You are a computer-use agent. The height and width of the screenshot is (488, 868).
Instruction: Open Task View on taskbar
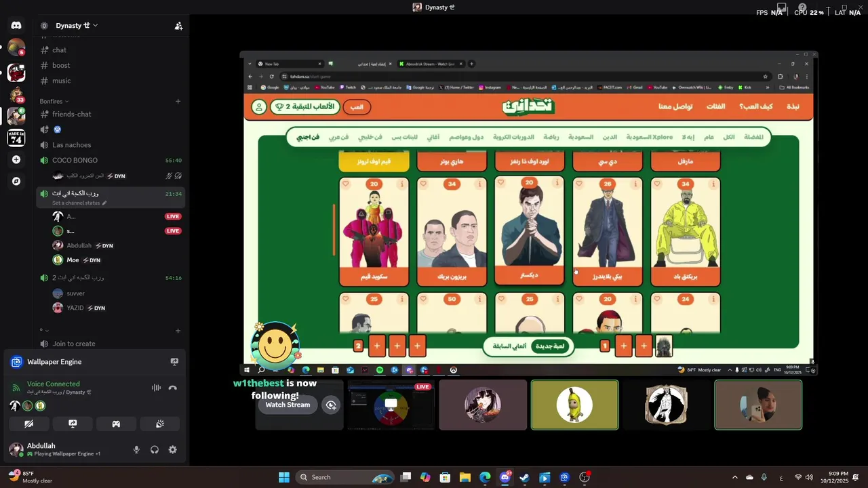[406, 477]
